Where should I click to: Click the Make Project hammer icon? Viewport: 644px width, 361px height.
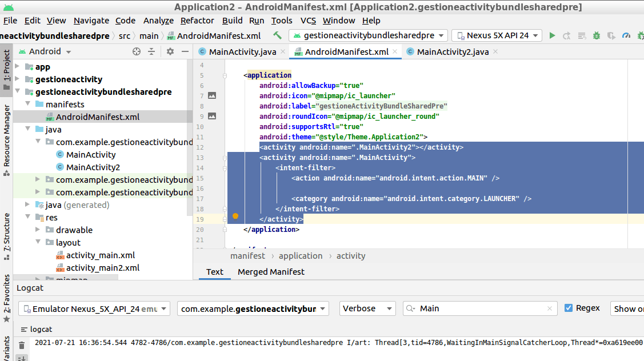pyautogui.click(x=278, y=36)
